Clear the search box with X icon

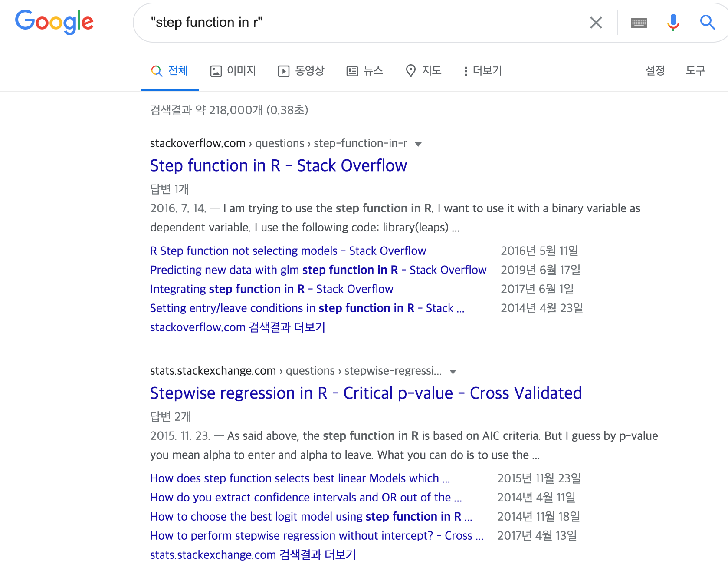(x=596, y=23)
